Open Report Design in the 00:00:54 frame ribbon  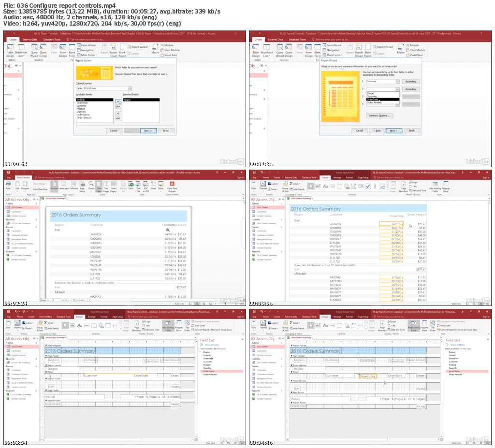click(x=113, y=50)
